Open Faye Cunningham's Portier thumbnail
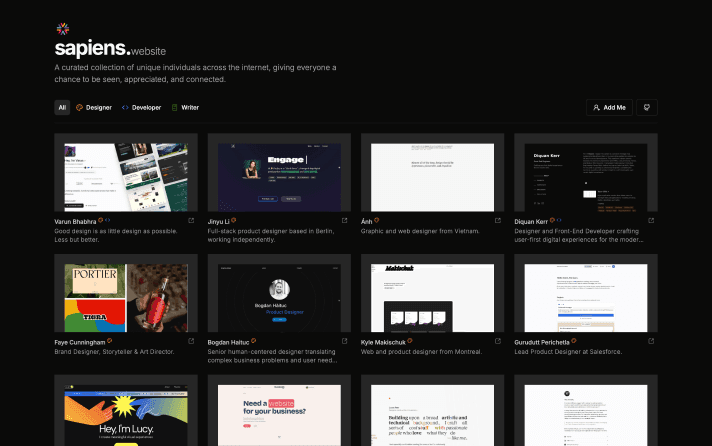The width and height of the screenshot is (712, 446). pyautogui.click(x=126, y=293)
